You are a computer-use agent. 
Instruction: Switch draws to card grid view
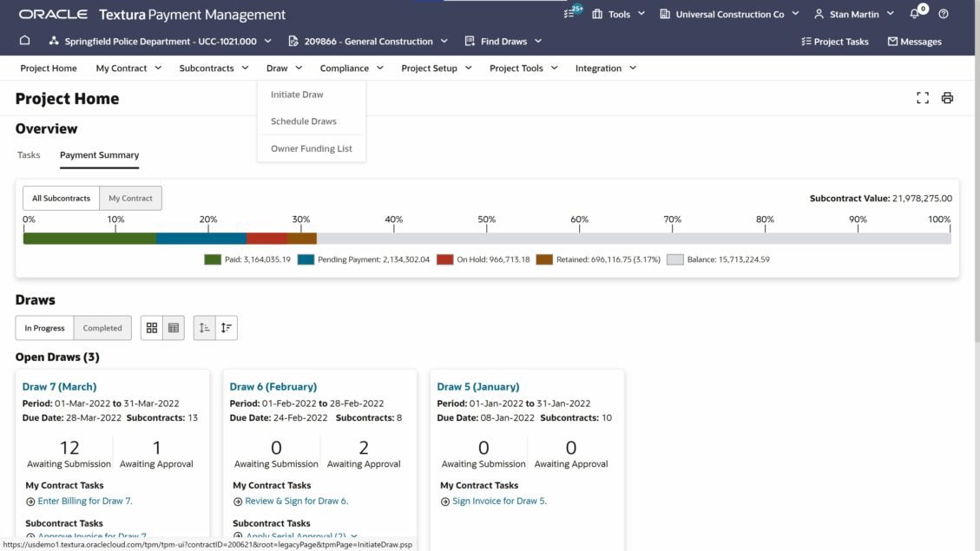coord(152,328)
